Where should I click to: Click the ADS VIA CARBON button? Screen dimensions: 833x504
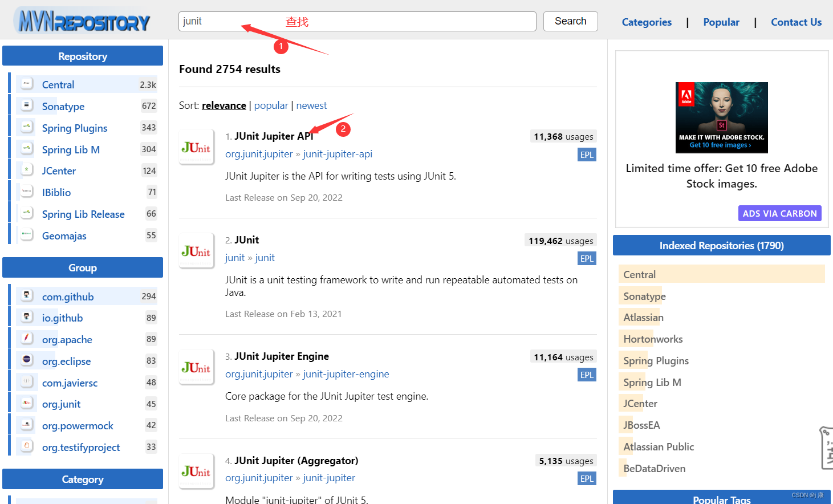tap(779, 213)
